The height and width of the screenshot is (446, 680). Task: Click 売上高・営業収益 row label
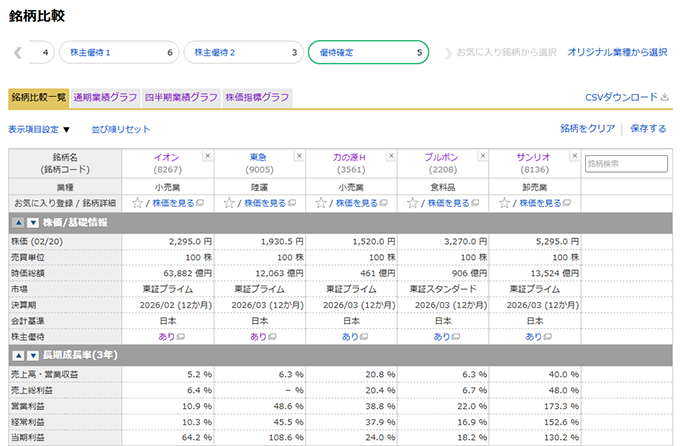(x=45, y=374)
